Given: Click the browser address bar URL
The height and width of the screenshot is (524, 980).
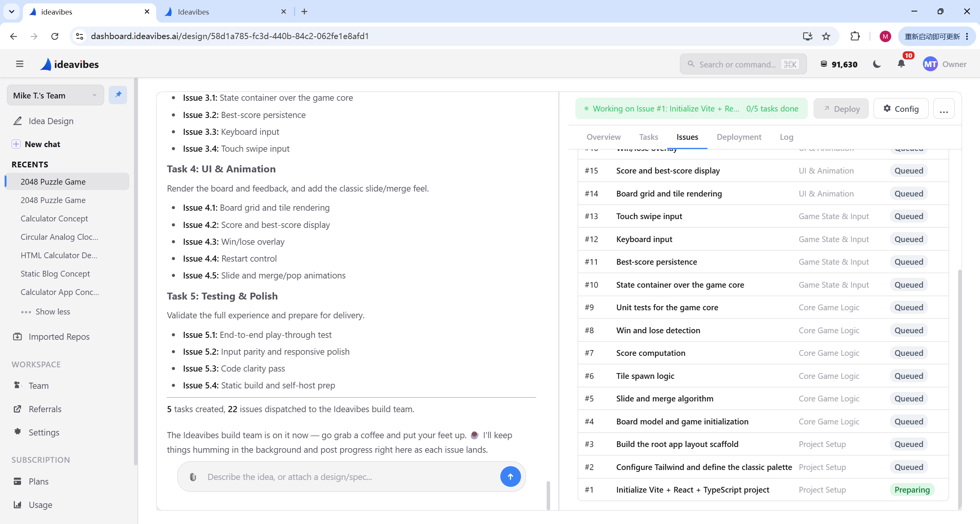Looking at the screenshot, I should coord(230,36).
